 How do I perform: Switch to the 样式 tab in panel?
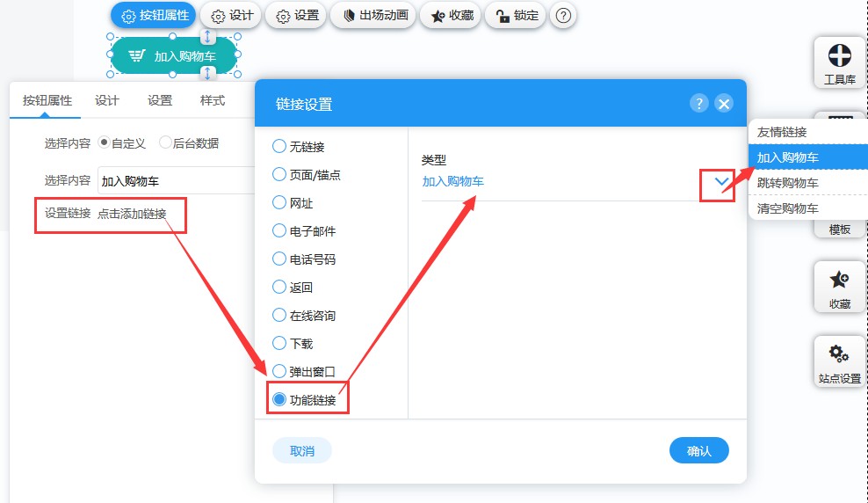pos(212,100)
